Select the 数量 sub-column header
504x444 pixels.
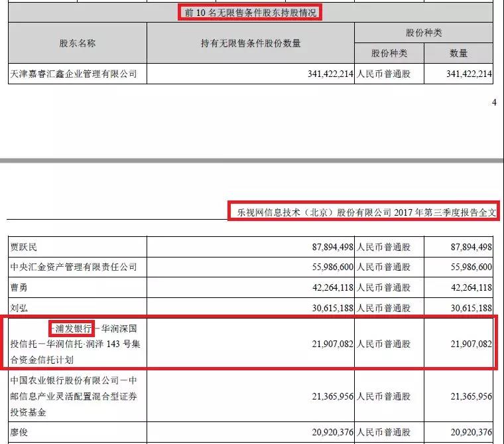coord(458,53)
